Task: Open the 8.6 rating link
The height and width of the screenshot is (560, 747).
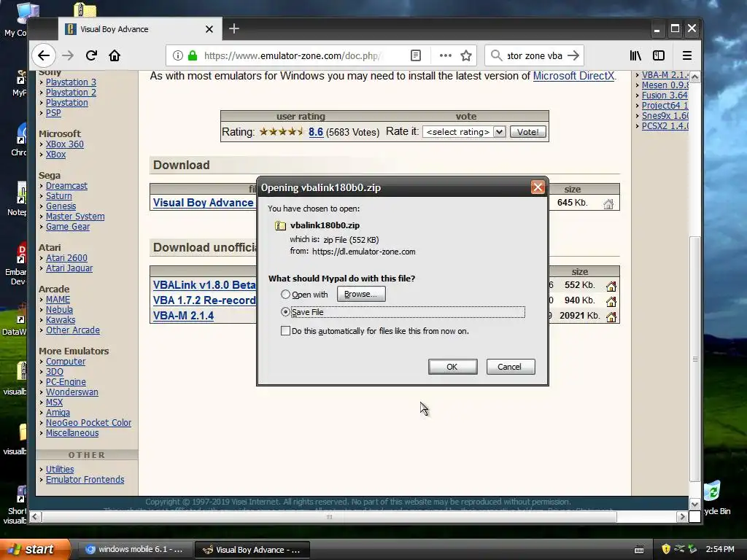Action: click(316, 132)
